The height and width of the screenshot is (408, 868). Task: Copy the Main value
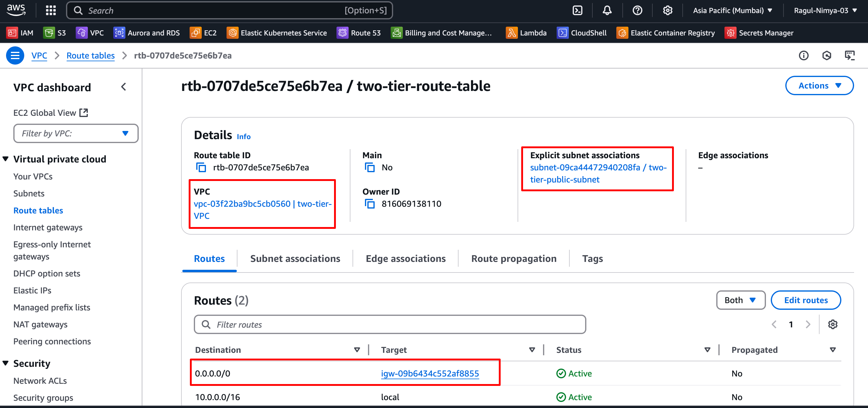pyautogui.click(x=369, y=167)
